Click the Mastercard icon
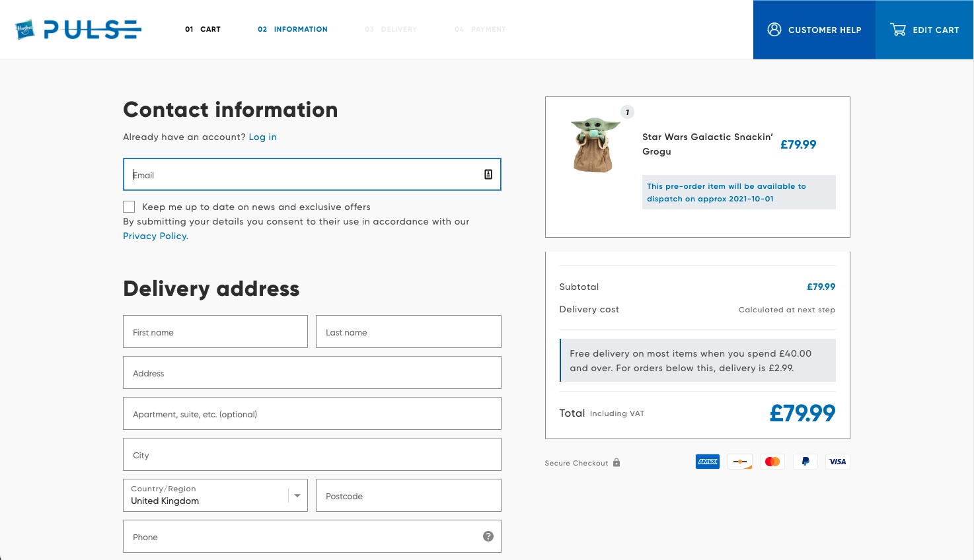 (772, 462)
